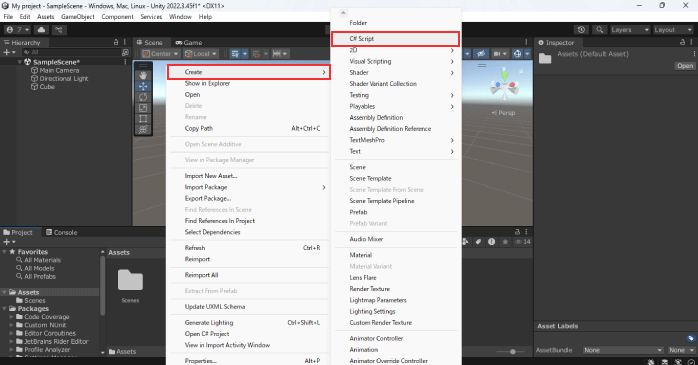Select Scenes folder in Assets tree

tap(31, 300)
